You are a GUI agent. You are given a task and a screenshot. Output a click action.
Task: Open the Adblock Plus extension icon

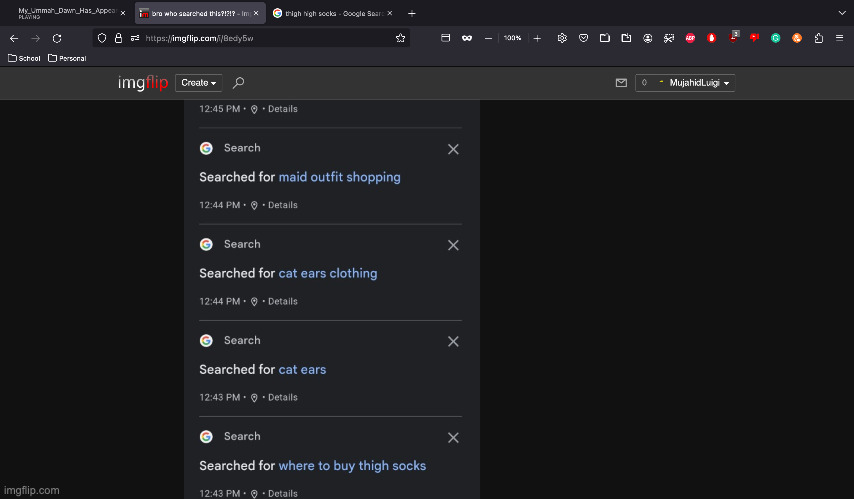(690, 38)
